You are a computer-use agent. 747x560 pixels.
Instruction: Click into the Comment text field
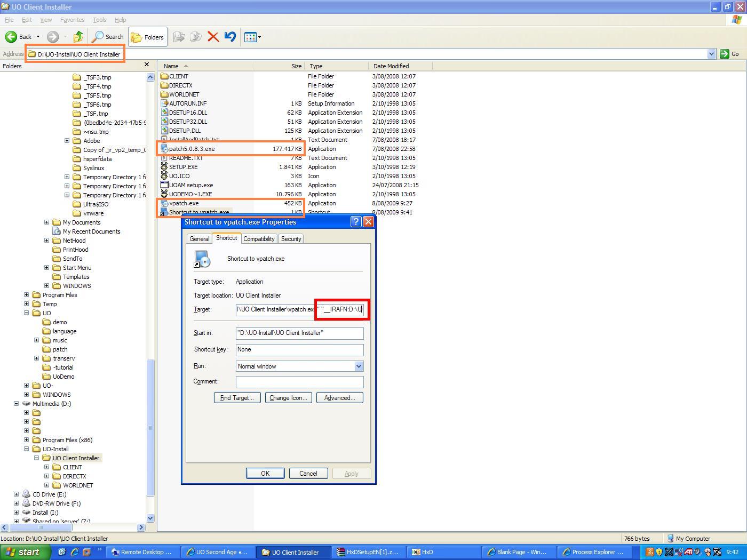pos(299,382)
